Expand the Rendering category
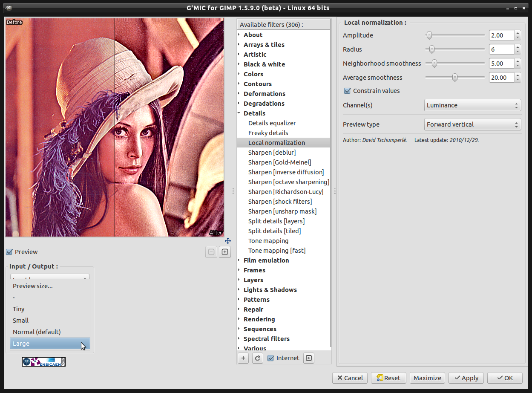This screenshot has width=532, height=393. 239,319
